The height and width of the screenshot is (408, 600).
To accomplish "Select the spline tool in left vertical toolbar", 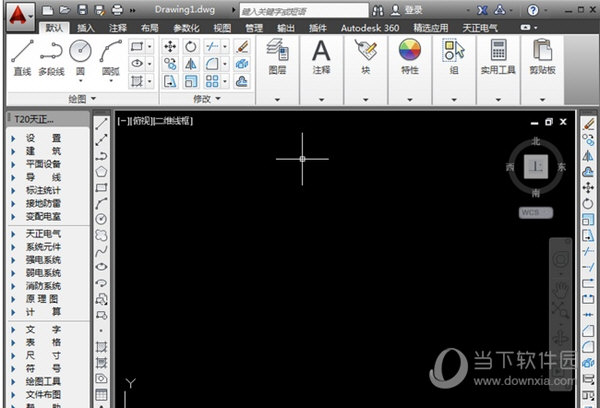I will 101,251.
